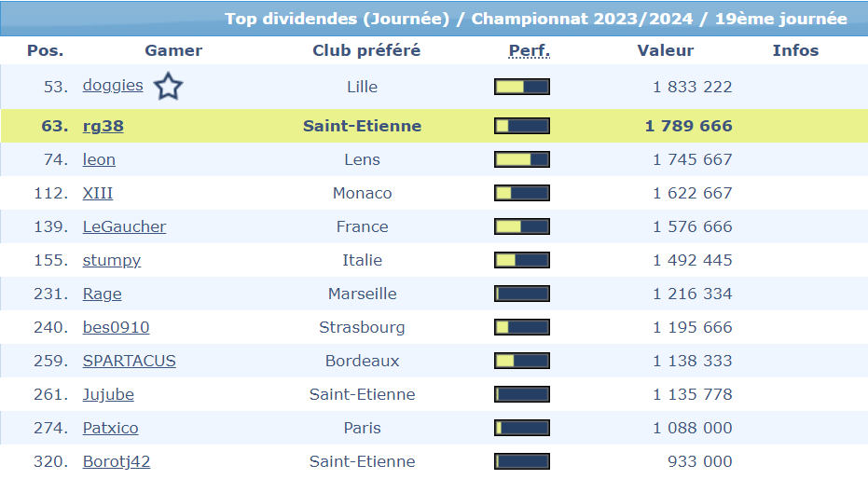This screenshot has height=479, width=868.
Task: Click the Patxico gamer link
Action: (110, 428)
